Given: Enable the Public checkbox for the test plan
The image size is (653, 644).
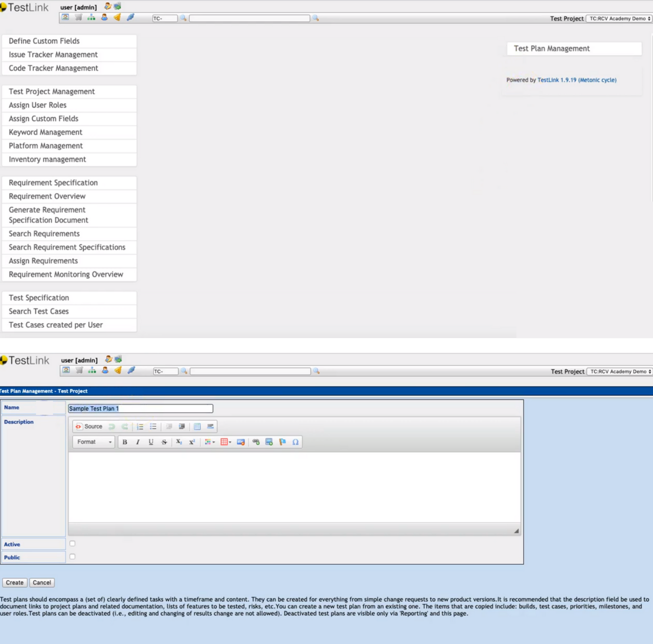Looking at the screenshot, I should (72, 557).
